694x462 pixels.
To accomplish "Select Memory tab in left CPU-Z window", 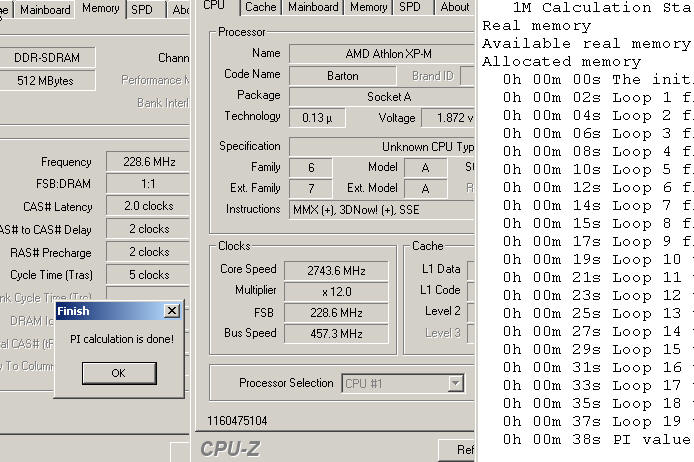I will click(x=101, y=8).
